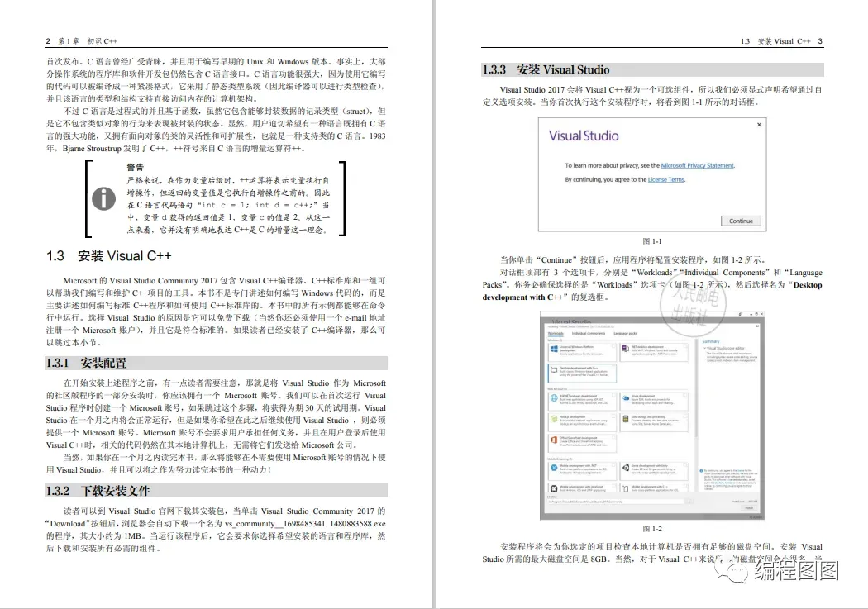Click the Azure development cloud icon
Image resolution: width=868 pixels, height=609 pixels.
[x=626, y=397]
